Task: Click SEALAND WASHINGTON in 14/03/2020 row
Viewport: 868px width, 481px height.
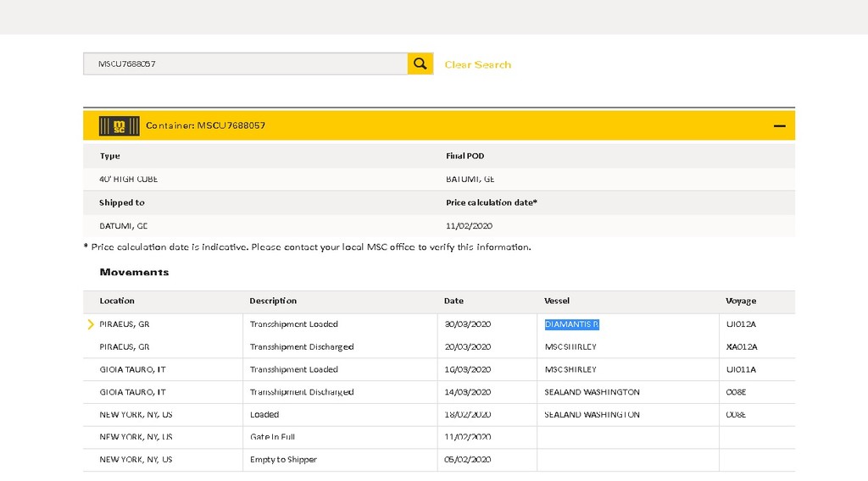Action: click(592, 392)
